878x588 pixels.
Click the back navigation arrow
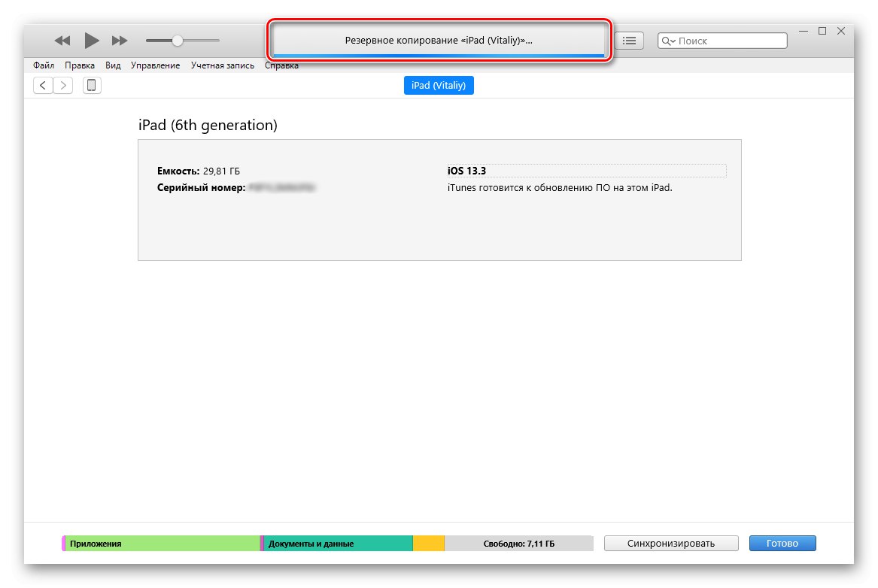43,86
